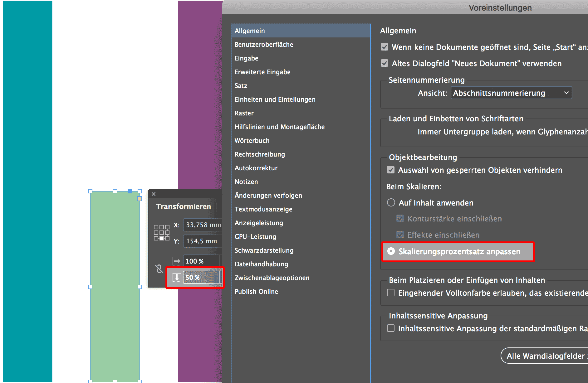588x383 pixels.
Task: Switch to the Benutzeroberfläche preferences section
Action: pos(264,44)
